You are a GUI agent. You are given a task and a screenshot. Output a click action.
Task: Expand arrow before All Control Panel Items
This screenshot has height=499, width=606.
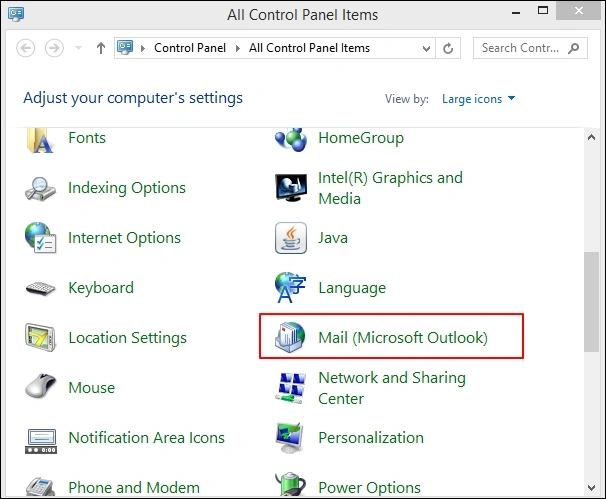238,48
